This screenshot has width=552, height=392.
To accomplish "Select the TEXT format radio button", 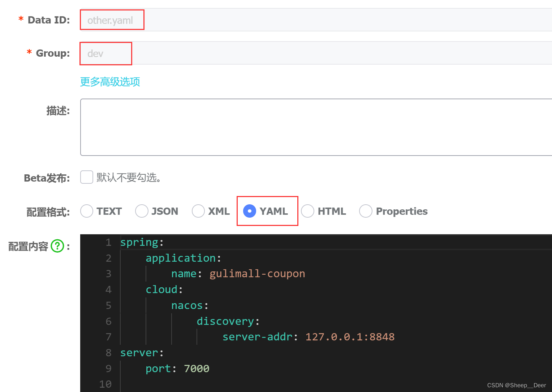I will tap(87, 211).
